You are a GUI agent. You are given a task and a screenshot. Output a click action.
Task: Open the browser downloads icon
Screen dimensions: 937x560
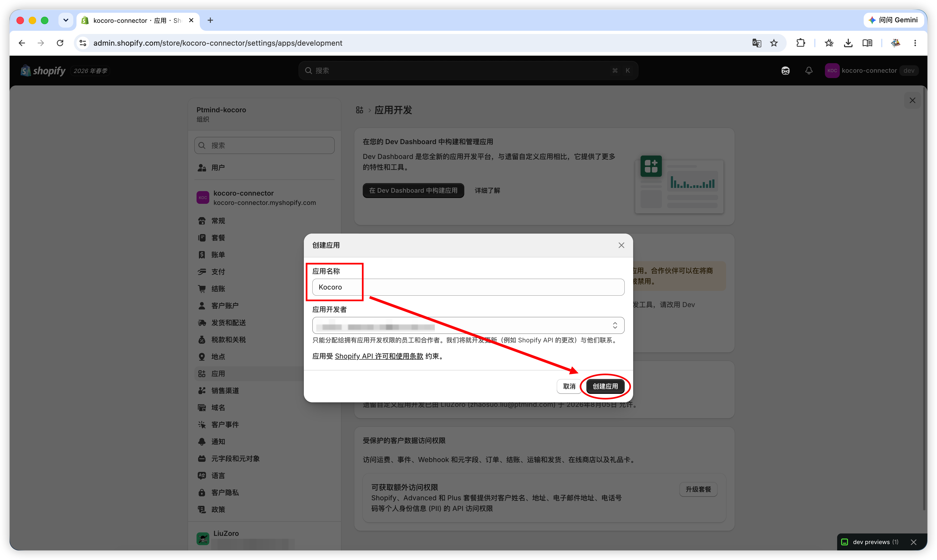click(x=848, y=43)
